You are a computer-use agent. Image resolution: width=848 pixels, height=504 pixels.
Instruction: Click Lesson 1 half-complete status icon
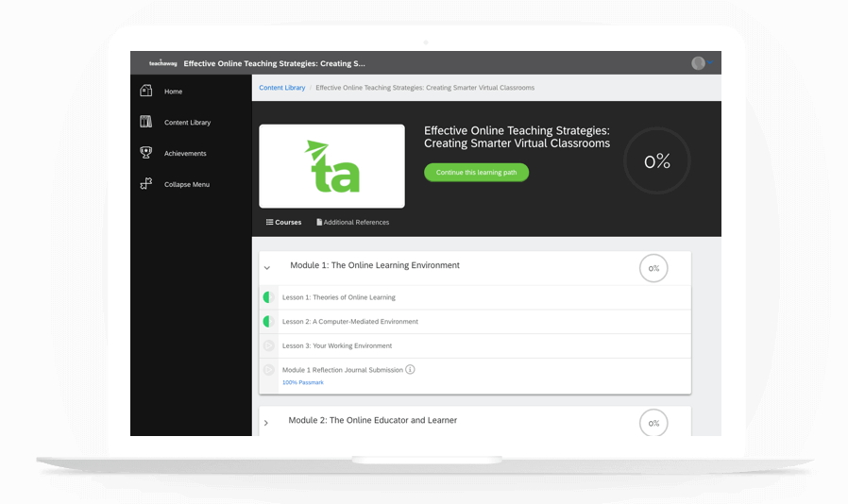pyautogui.click(x=268, y=297)
